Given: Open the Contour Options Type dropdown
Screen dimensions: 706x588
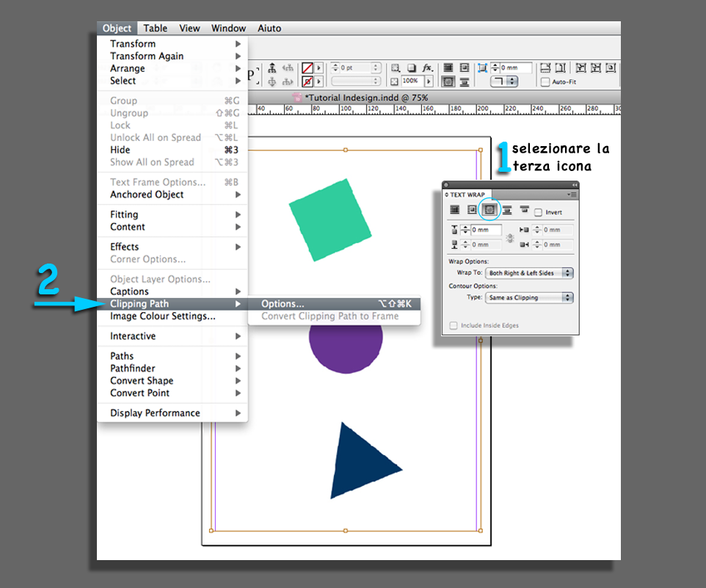Looking at the screenshot, I should coord(528,297).
